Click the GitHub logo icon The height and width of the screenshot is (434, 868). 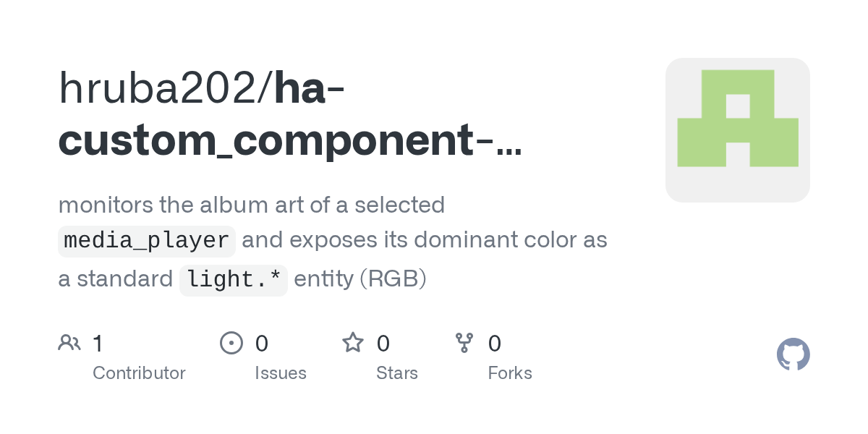793,354
